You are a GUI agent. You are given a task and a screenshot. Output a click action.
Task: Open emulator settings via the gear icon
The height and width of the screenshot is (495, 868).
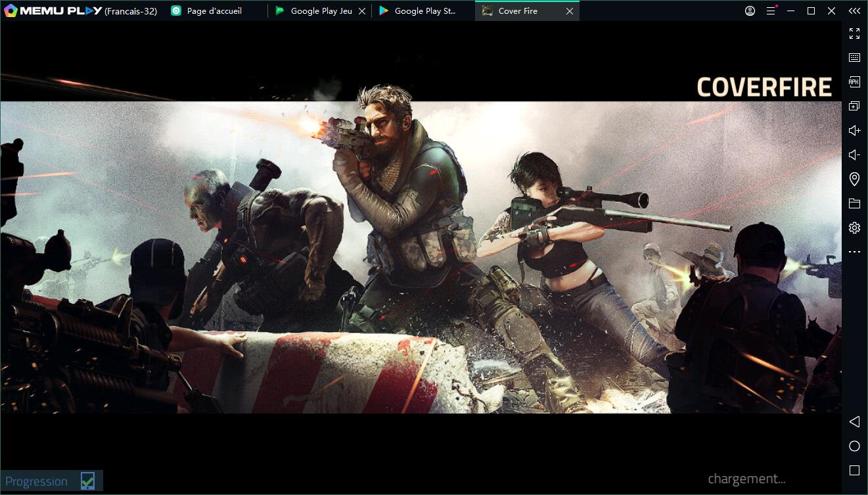pos(854,228)
